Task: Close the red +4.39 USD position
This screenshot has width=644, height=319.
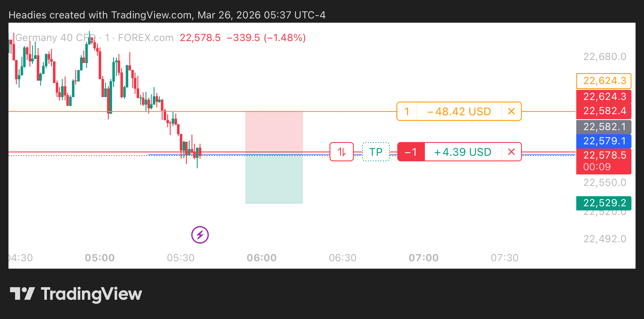Action: pyautogui.click(x=511, y=152)
